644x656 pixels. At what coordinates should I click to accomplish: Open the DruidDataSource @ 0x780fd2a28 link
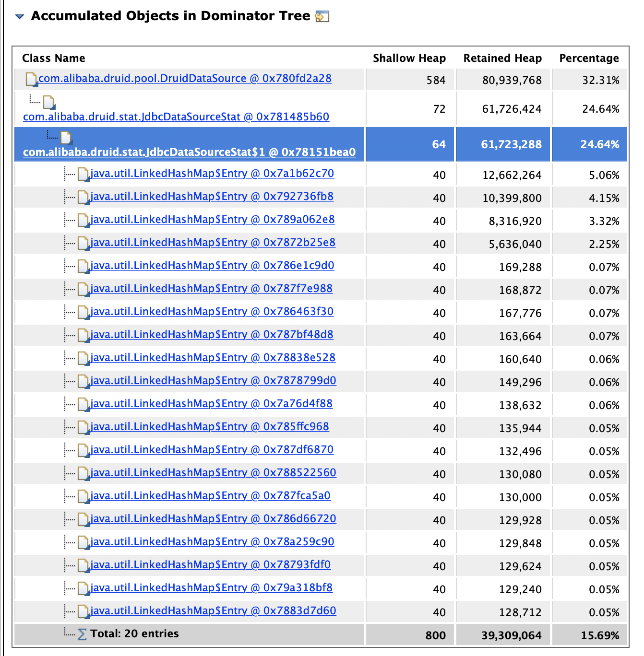tap(185, 78)
